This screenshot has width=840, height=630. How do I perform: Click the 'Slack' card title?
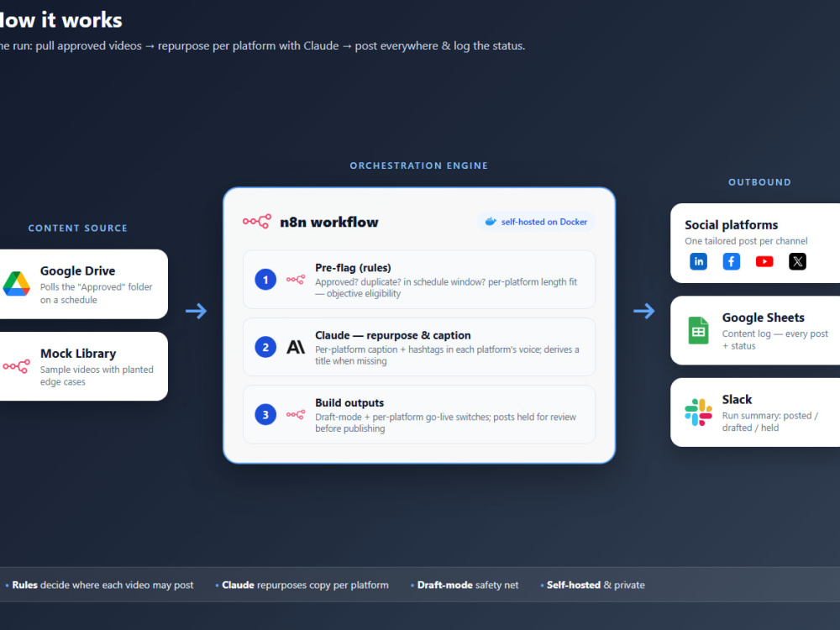tap(738, 400)
